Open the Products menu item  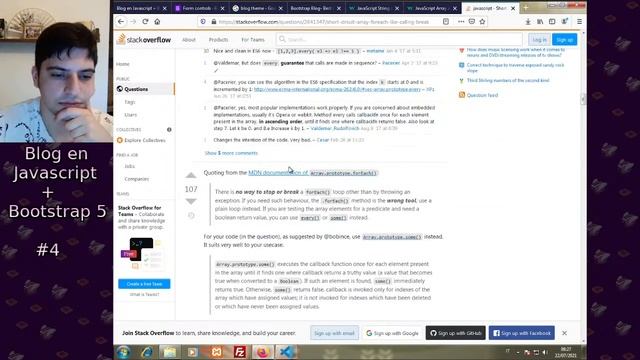tap(218, 40)
